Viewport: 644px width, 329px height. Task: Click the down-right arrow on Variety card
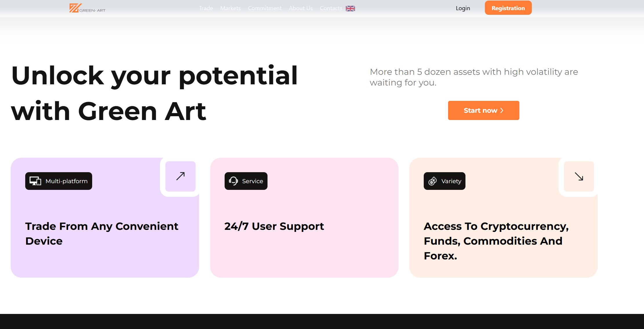[x=579, y=176]
